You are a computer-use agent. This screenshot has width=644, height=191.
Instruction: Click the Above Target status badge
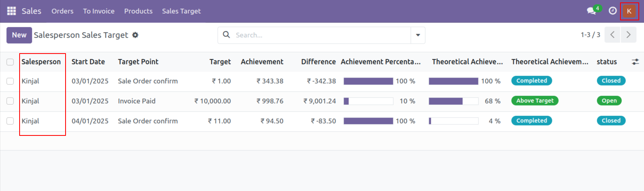(x=534, y=101)
